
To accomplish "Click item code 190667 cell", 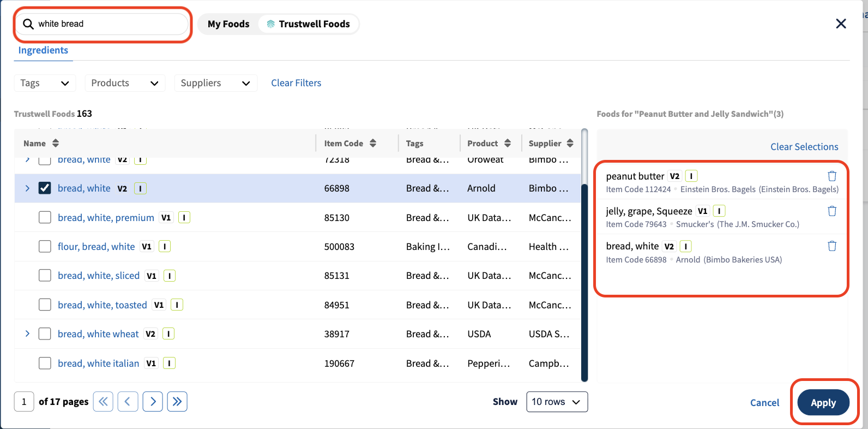I will (339, 363).
